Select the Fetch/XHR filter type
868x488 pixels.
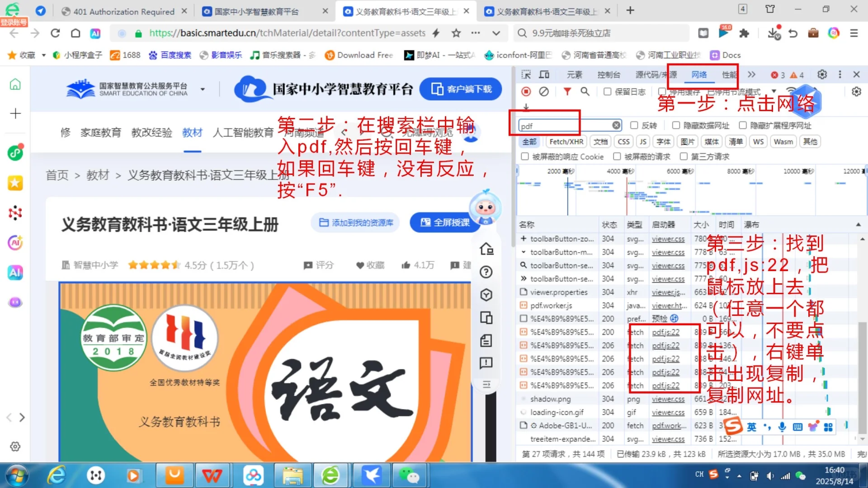(566, 142)
